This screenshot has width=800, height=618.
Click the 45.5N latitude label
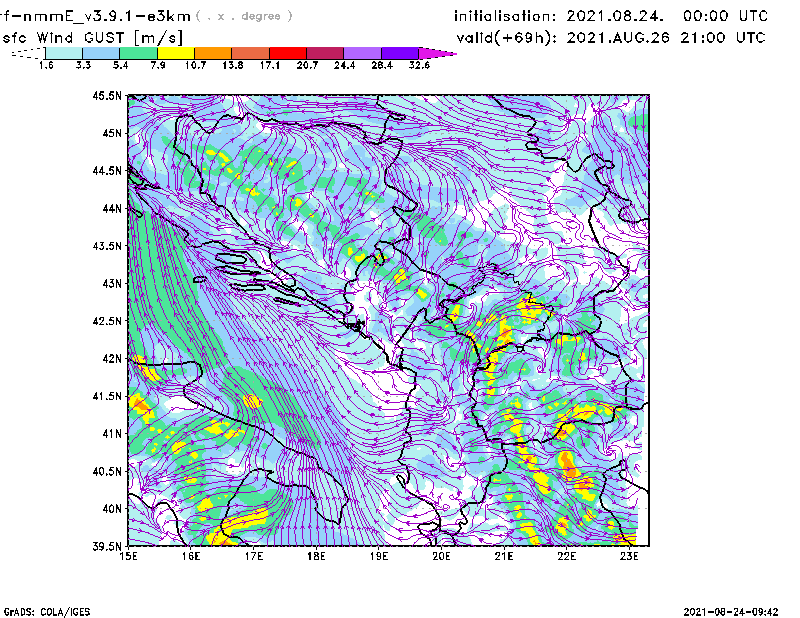click(x=107, y=95)
